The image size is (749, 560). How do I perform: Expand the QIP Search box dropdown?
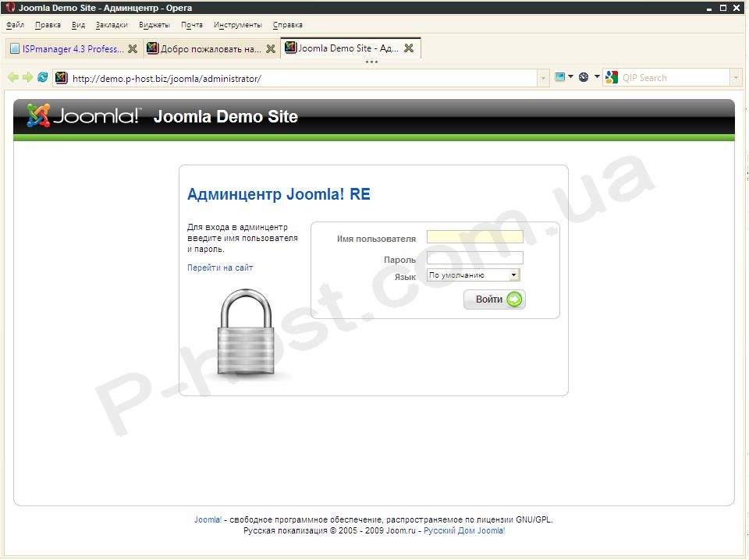coord(736,78)
